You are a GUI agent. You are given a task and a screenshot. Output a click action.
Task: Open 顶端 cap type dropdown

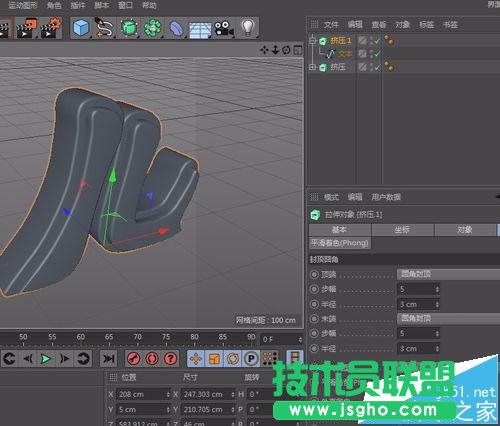[x=448, y=274]
